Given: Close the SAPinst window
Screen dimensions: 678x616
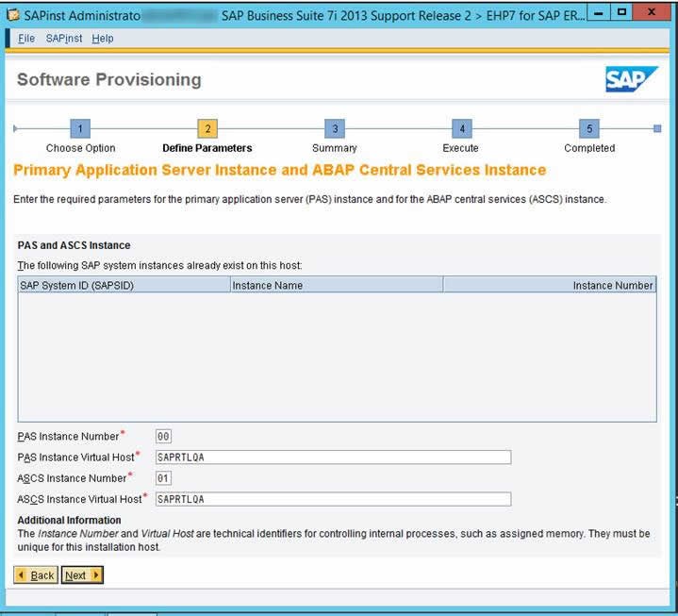Looking at the screenshot, I should 652,12.
